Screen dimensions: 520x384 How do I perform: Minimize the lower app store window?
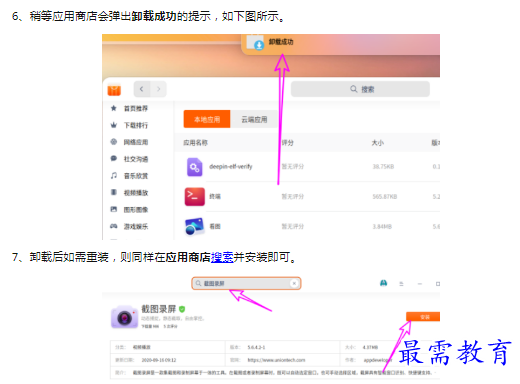pyautogui.click(x=420, y=284)
